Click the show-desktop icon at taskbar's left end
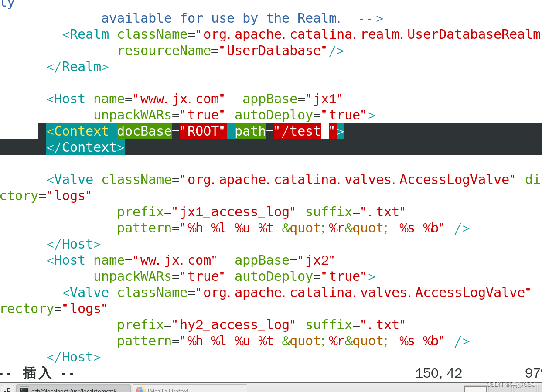542x392 pixels. point(7,389)
